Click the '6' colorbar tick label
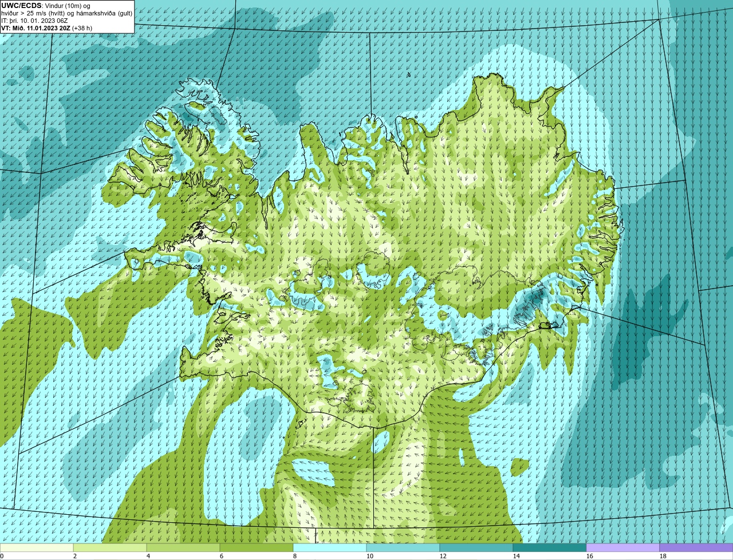This screenshot has height=560, width=733. 222,556
